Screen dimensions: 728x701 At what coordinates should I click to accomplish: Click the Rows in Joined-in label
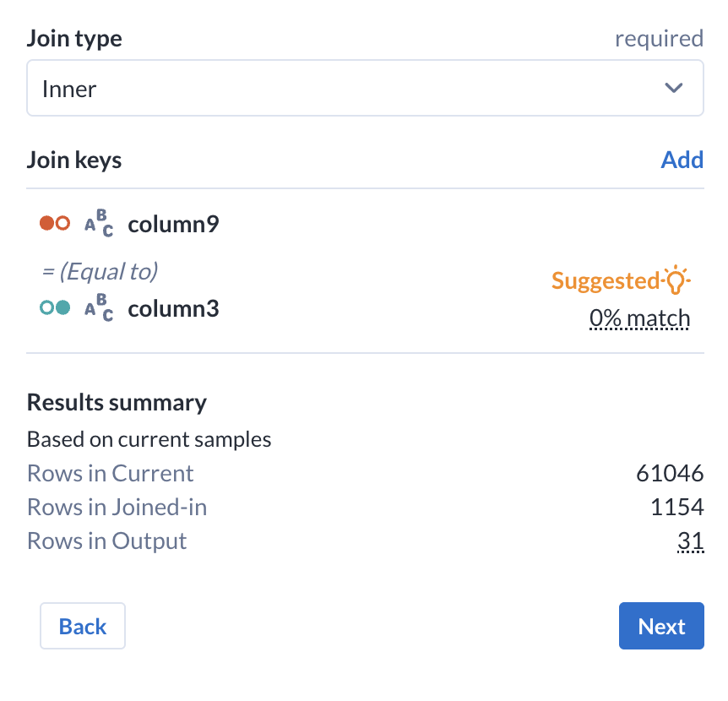point(117,507)
